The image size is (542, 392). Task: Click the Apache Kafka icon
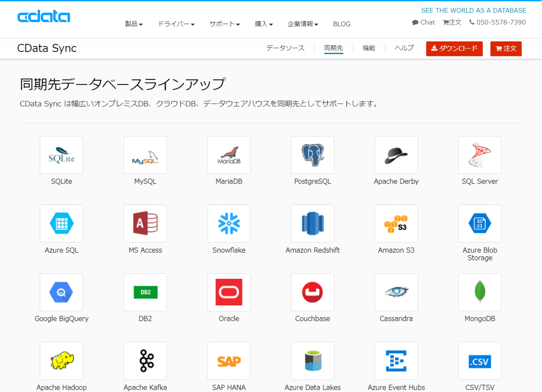(145, 360)
